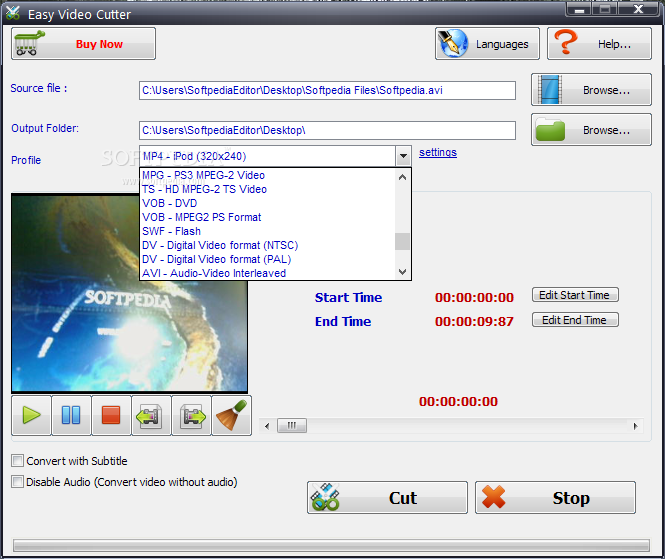Click the timeline left arrow

pos(267,426)
